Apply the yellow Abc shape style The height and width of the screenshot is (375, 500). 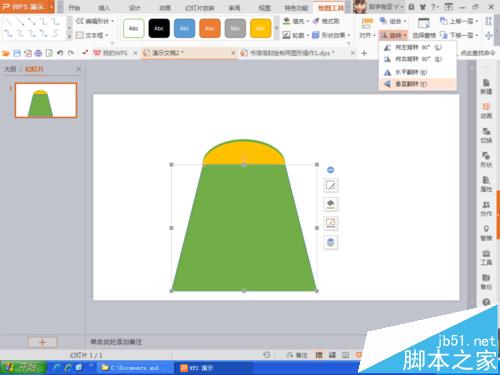[x=260, y=28]
